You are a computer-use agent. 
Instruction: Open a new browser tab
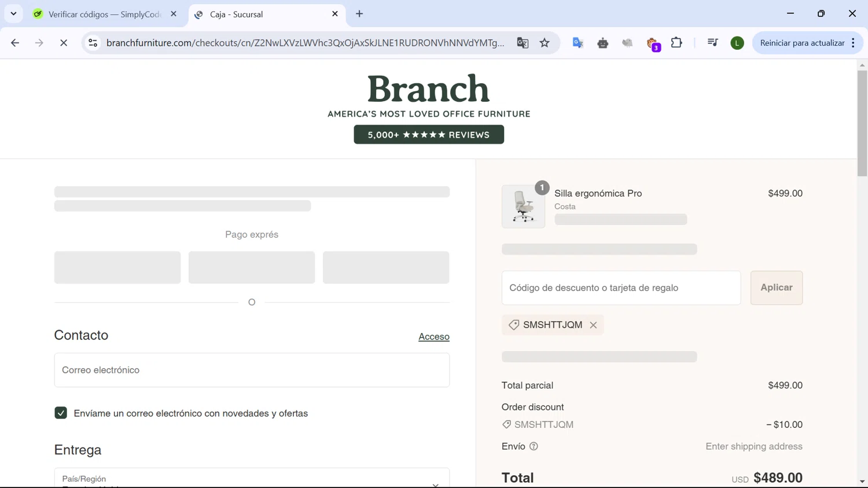(359, 14)
